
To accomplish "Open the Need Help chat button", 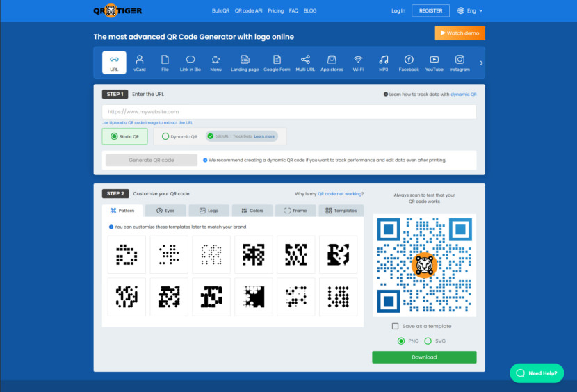I will pos(537,373).
